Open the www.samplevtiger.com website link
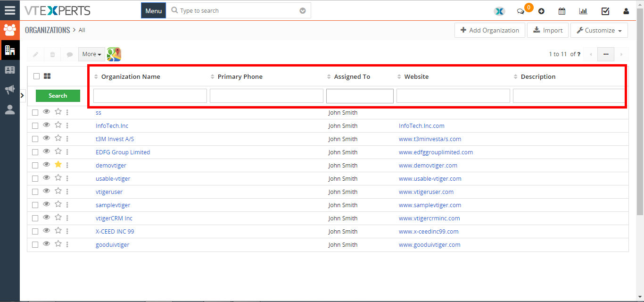644x302 pixels. click(430, 205)
